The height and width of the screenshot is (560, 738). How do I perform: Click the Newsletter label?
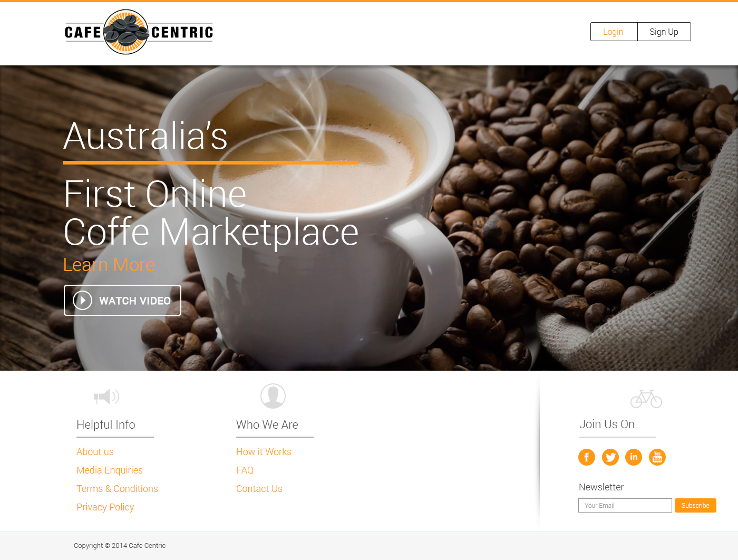(601, 487)
